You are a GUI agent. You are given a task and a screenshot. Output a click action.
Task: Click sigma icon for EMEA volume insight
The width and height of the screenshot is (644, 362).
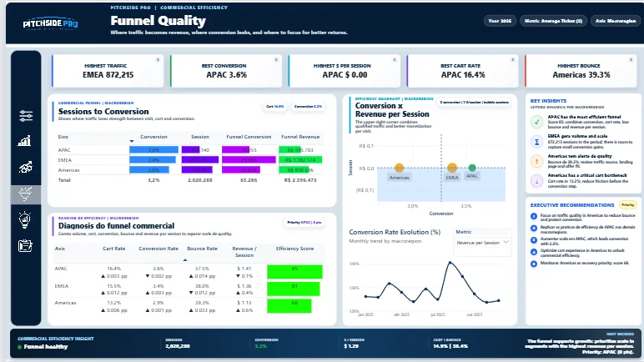pyautogui.click(x=536, y=142)
